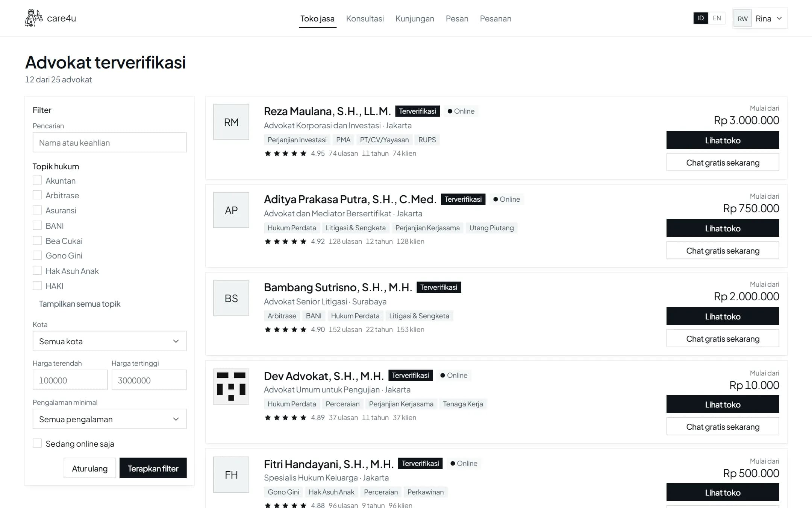The height and width of the screenshot is (508, 812).
Task: Check the BANI filter box
Action: [x=37, y=225]
